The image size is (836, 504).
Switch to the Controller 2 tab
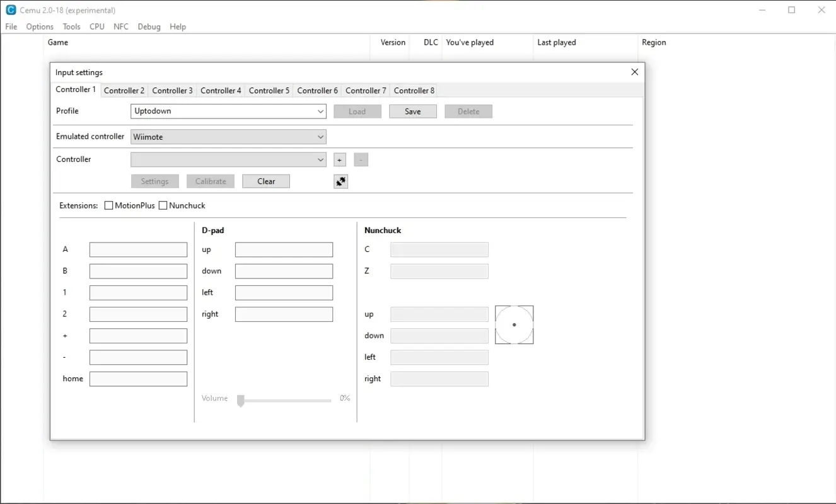pos(124,91)
